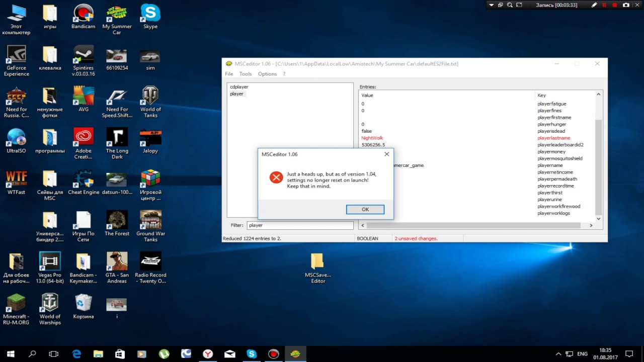Screen dimensions: 644x362
Task: Click the recorder screen-region icon
Action: tap(519, 5)
